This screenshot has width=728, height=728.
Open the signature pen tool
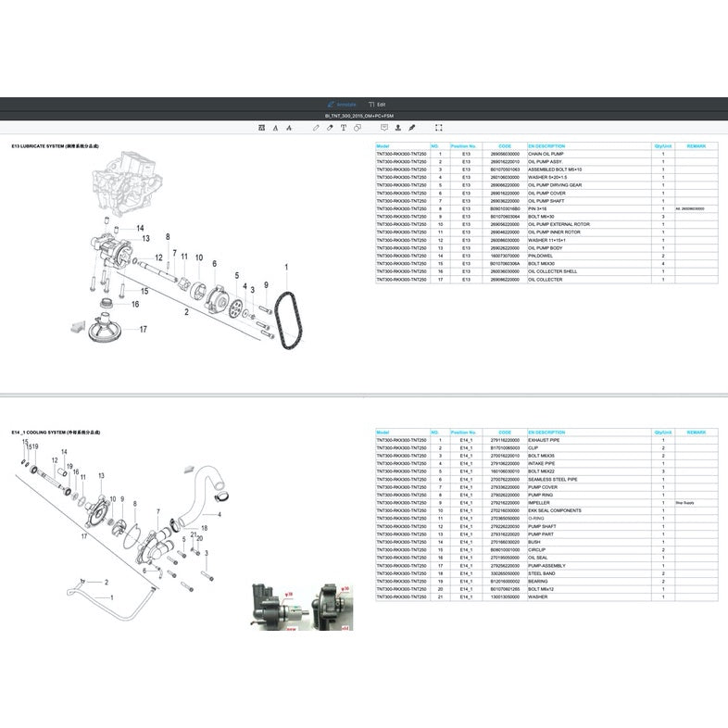412,128
